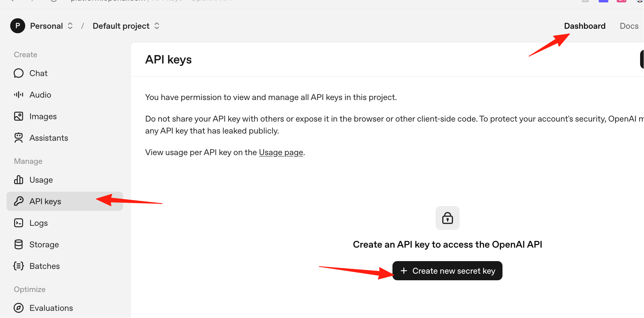Screen dimensions: 644x318
Task: Open Batches using the braces icon
Action: pos(19,266)
